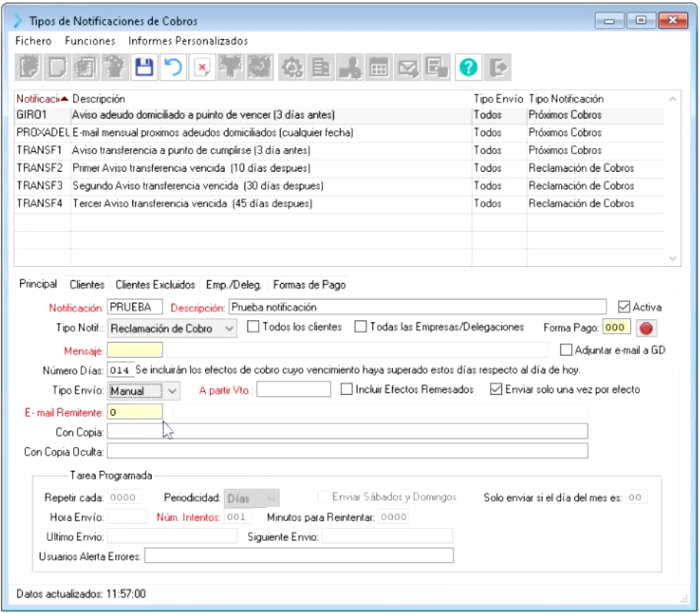Switch to Clientes Excluidos tab
Screen dimensions: 700x613
tap(154, 285)
